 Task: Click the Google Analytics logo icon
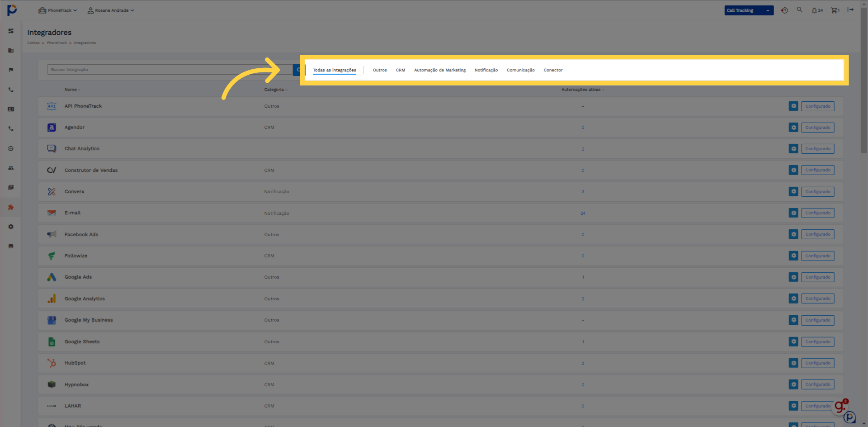click(x=52, y=299)
